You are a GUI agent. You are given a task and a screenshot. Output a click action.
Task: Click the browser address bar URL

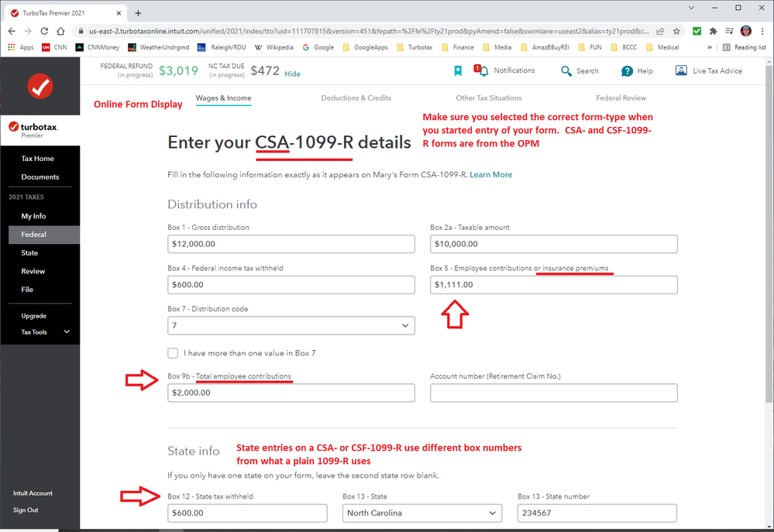coord(369,31)
